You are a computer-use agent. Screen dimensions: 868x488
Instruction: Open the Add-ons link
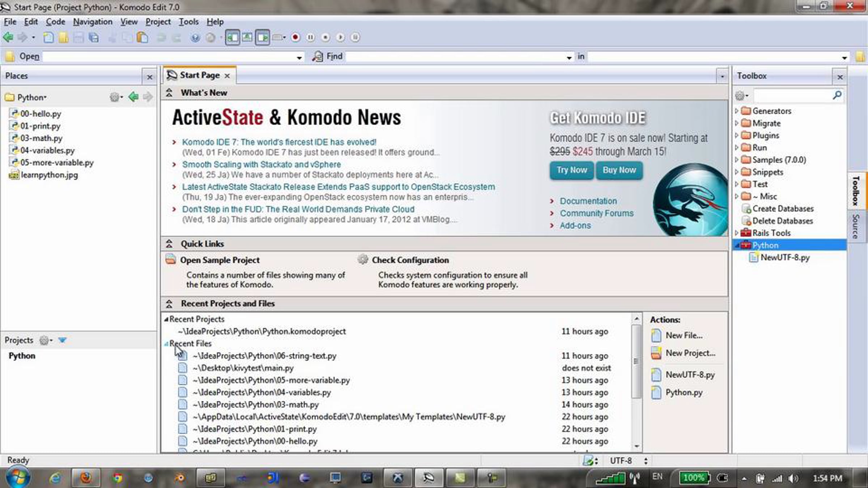pyautogui.click(x=575, y=226)
